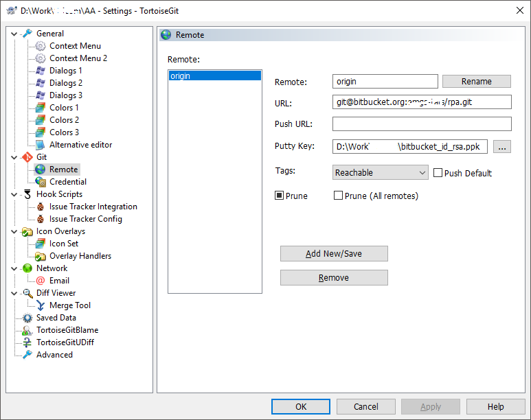
Task: Click the TortoiseGitBlame icon
Action: click(27, 330)
